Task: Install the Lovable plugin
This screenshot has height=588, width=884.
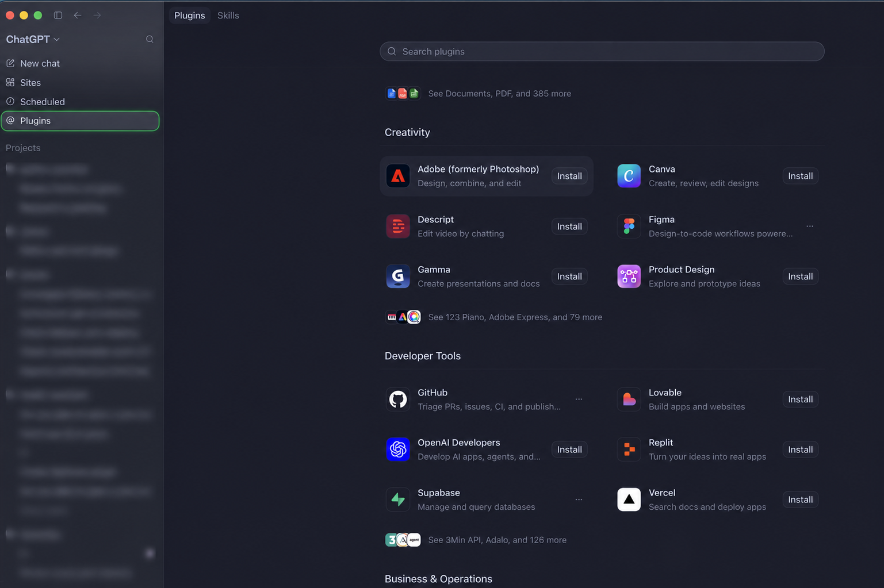Action: [800, 399]
